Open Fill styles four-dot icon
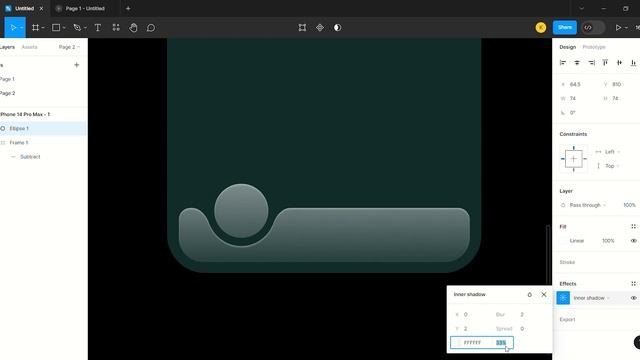The width and height of the screenshot is (640, 360). click(x=633, y=227)
